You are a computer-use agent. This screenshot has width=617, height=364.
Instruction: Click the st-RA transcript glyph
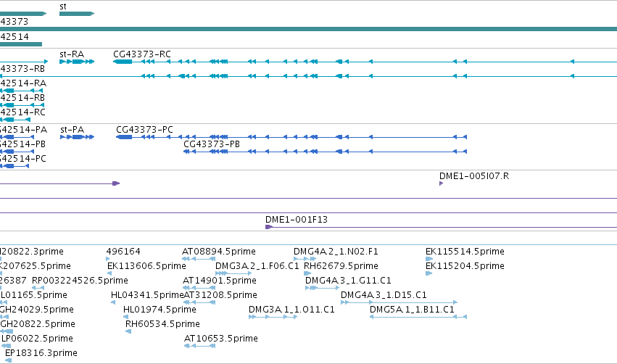[x=77, y=62]
